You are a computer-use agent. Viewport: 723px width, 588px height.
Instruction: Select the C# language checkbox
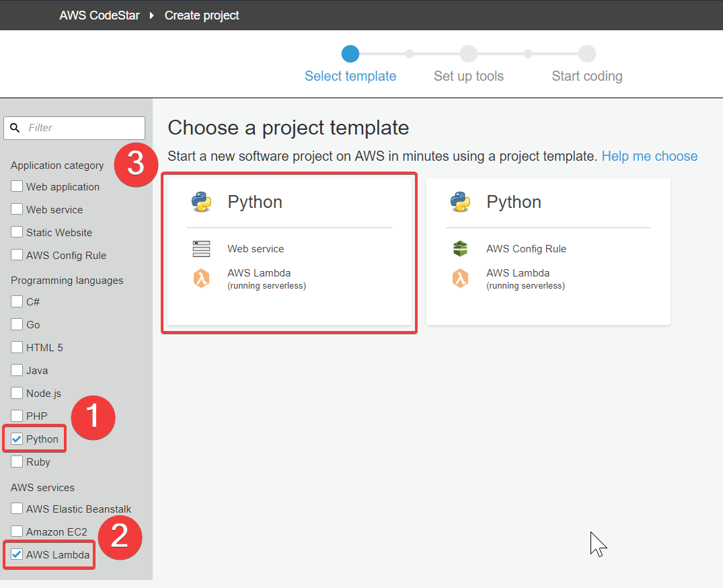click(x=17, y=301)
